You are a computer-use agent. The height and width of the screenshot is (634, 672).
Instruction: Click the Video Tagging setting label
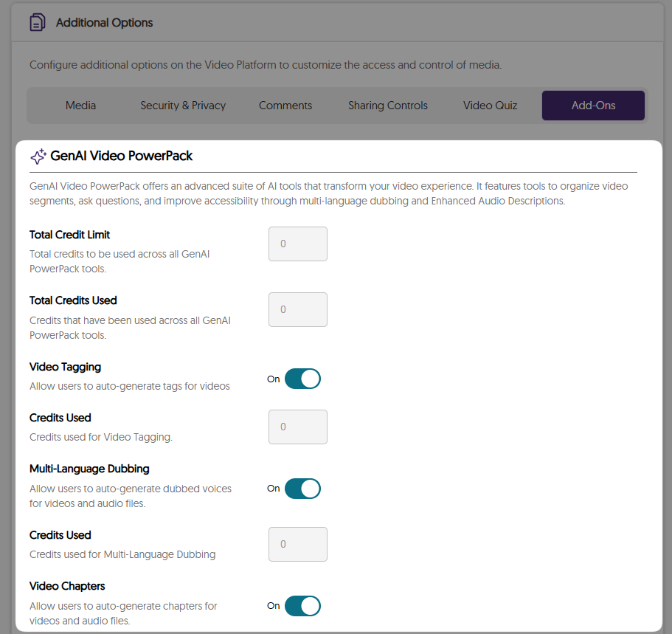click(x=66, y=367)
